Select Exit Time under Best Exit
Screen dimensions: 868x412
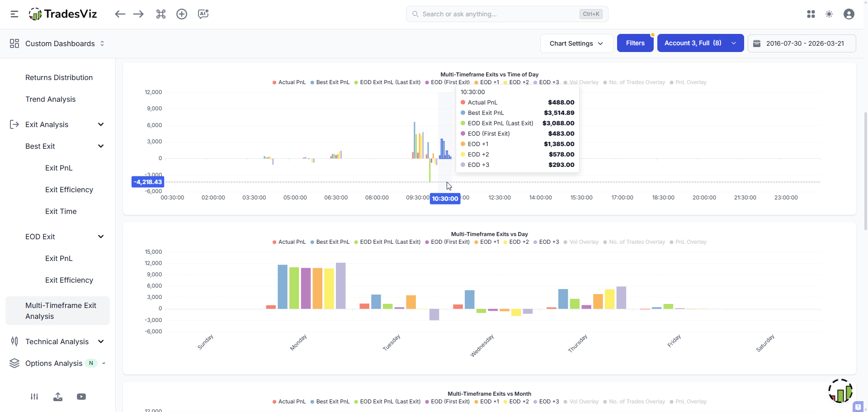(x=61, y=211)
